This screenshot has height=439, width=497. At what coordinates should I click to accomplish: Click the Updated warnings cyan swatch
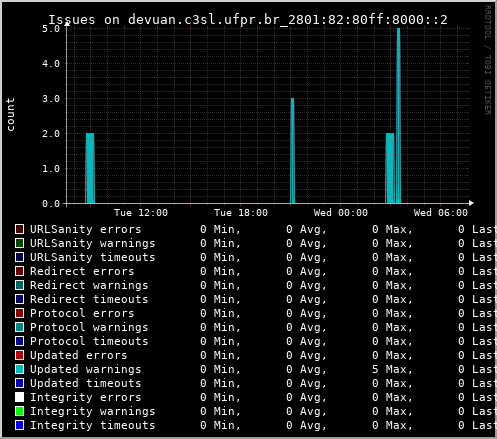[x=19, y=369]
